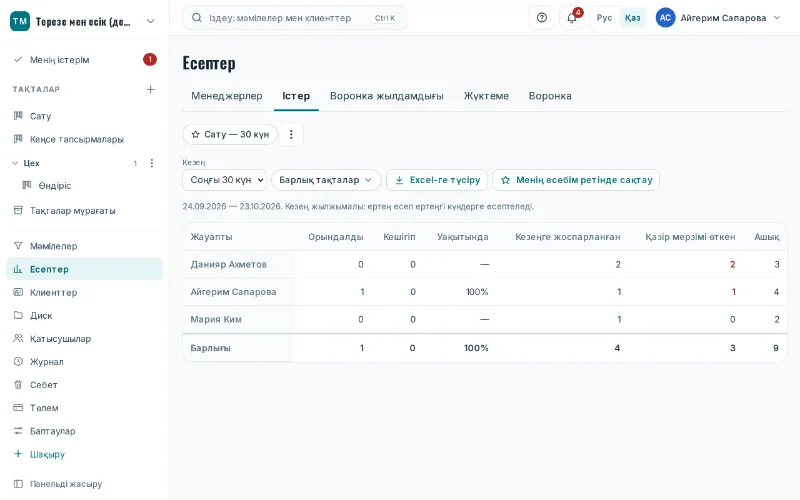Switch language to Рус
This screenshot has width=800, height=500.
coord(604,18)
